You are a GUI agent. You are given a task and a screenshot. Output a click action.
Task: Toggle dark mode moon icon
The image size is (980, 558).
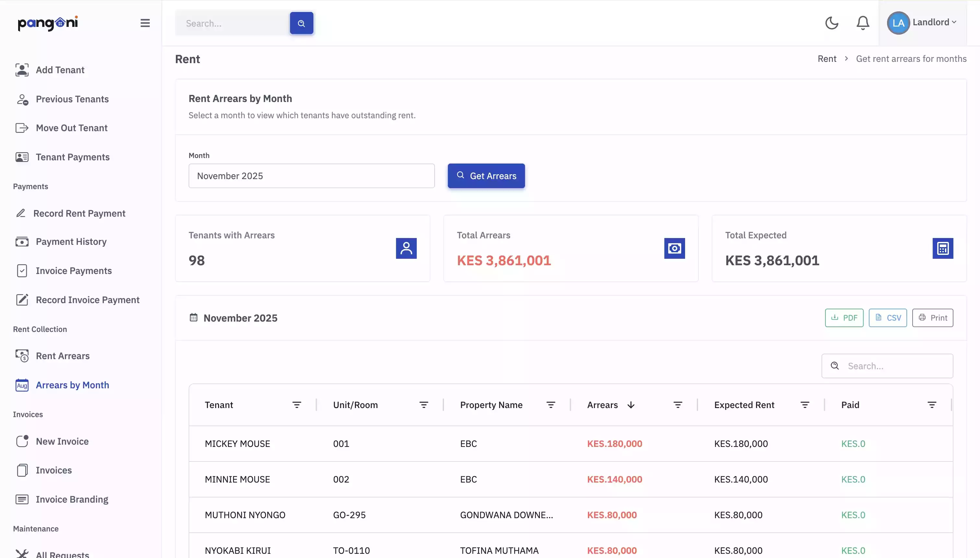tap(832, 23)
